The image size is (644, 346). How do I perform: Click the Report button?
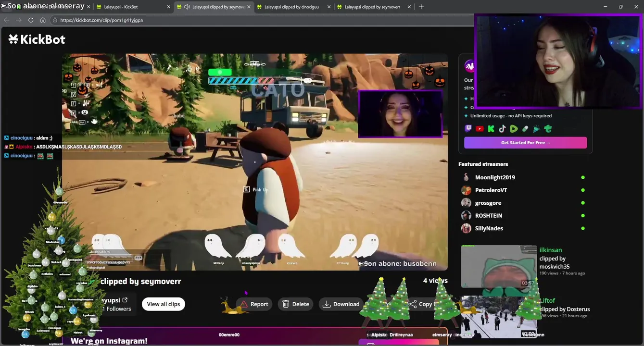[254, 304]
